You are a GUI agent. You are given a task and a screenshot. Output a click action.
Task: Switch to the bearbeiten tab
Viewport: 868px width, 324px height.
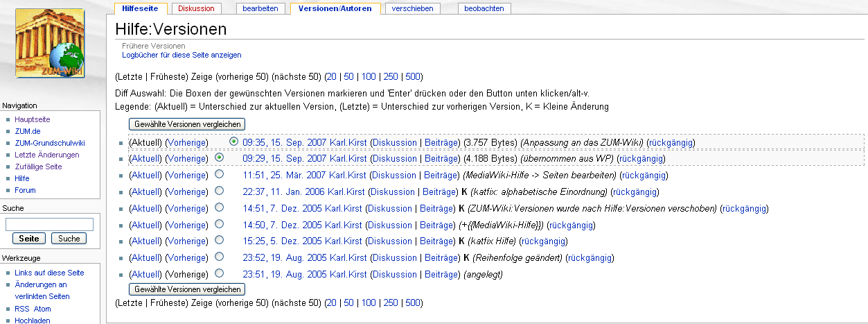click(260, 9)
